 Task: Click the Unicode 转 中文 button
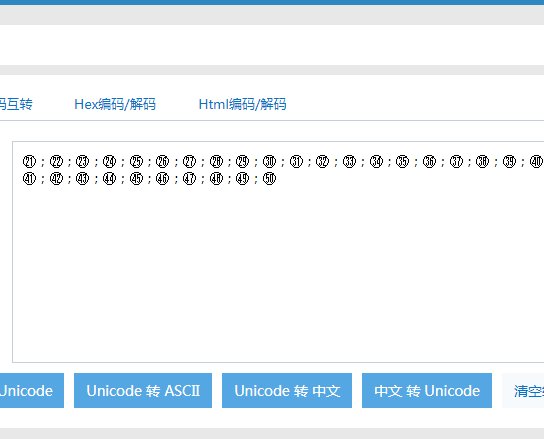tap(287, 390)
